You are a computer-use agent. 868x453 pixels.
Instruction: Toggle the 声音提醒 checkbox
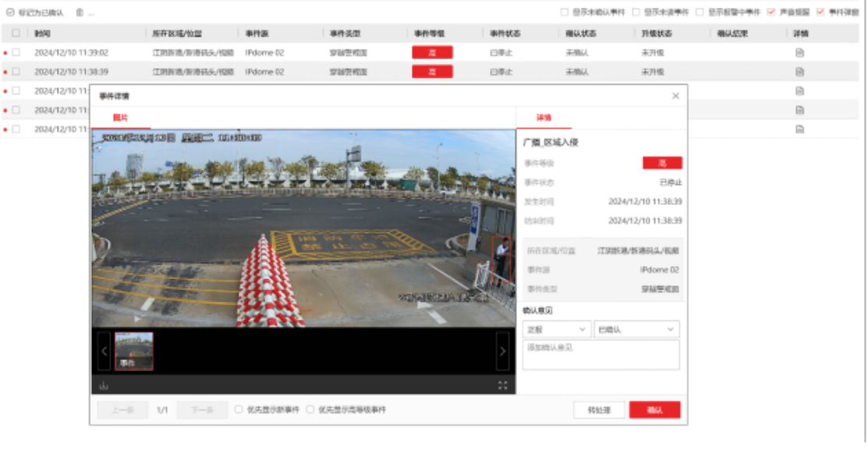(771, 12)
